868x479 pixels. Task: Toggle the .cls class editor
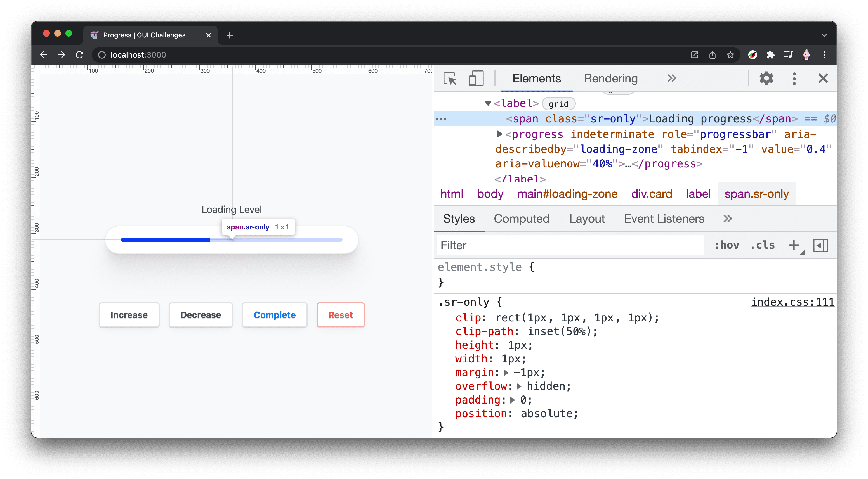point(764,245)
